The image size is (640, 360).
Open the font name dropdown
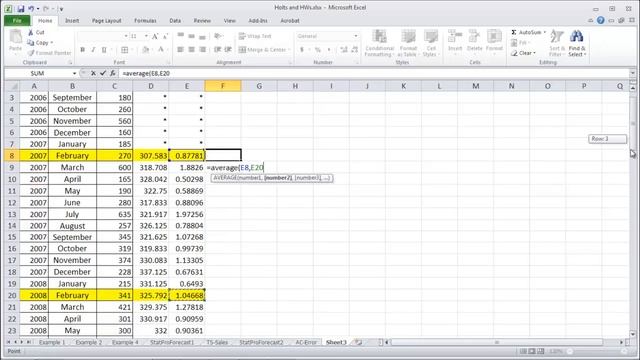[x=126, y=36]
